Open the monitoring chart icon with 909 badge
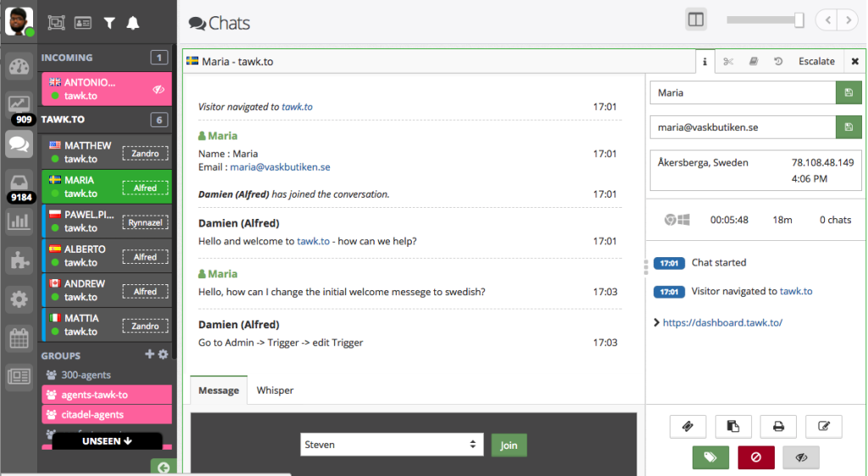The image size is (868, 476). coord(19,104)
